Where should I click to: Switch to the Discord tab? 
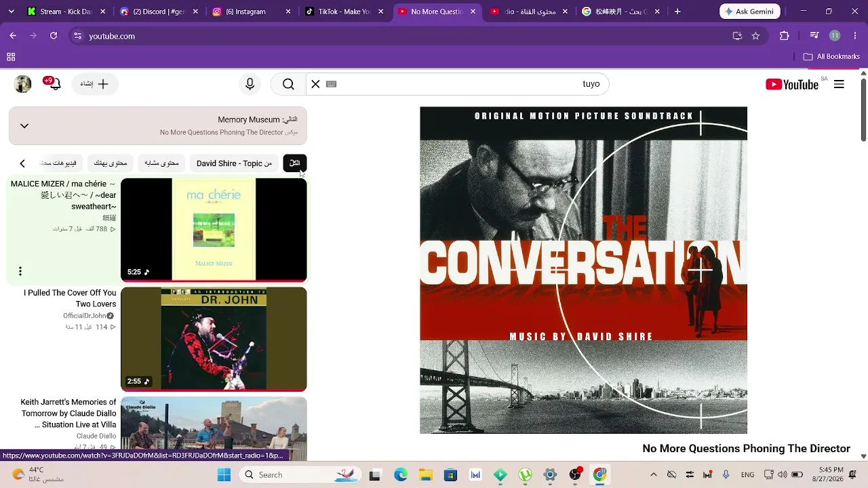[158, 12]
